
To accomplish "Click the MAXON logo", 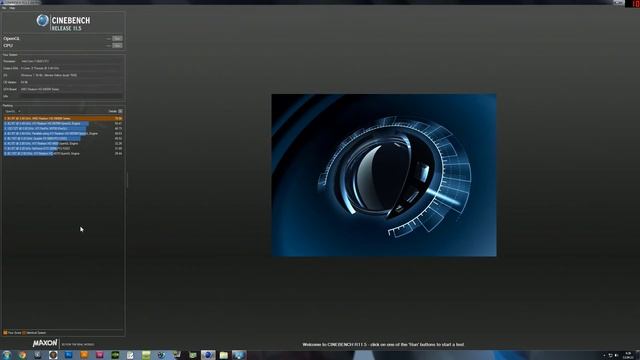I will (x=45, y=343).
